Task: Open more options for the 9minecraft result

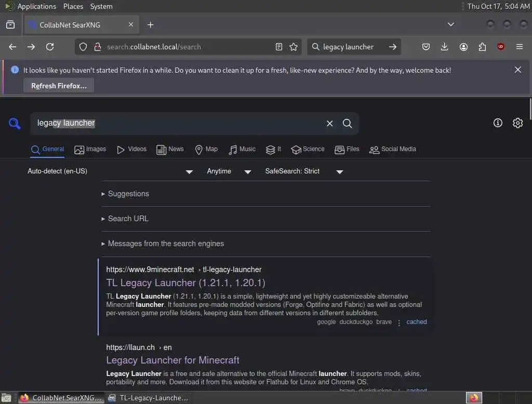Action: (x=399, y=322)
